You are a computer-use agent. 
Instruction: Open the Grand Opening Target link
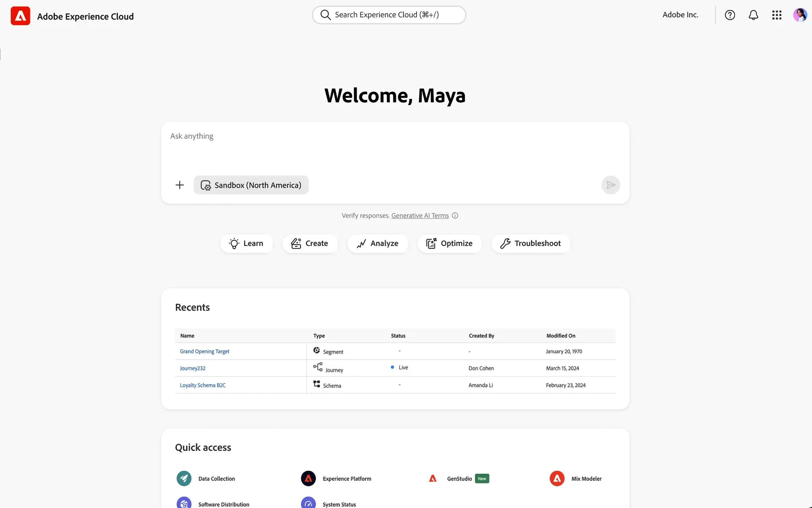tap(204, 351)
